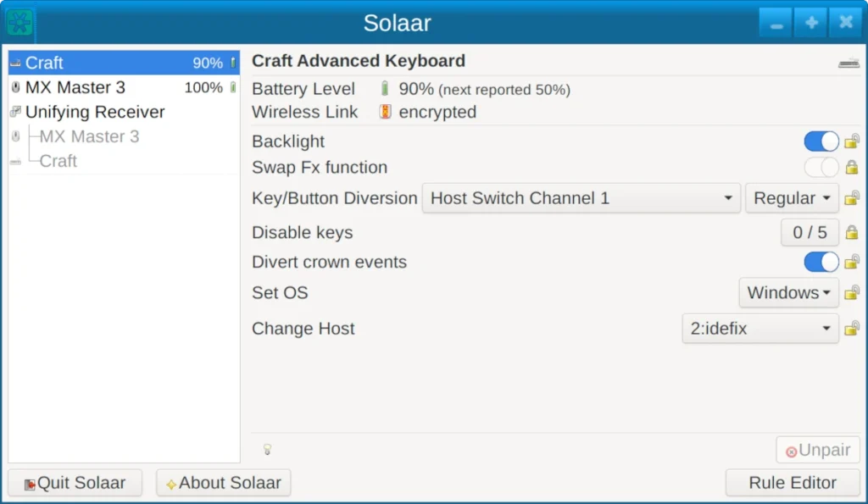Open the Host Switch Channel 1 dropdown
Image resolution: width=868 pixels, height=504 pixels.
tap(581, 198)
